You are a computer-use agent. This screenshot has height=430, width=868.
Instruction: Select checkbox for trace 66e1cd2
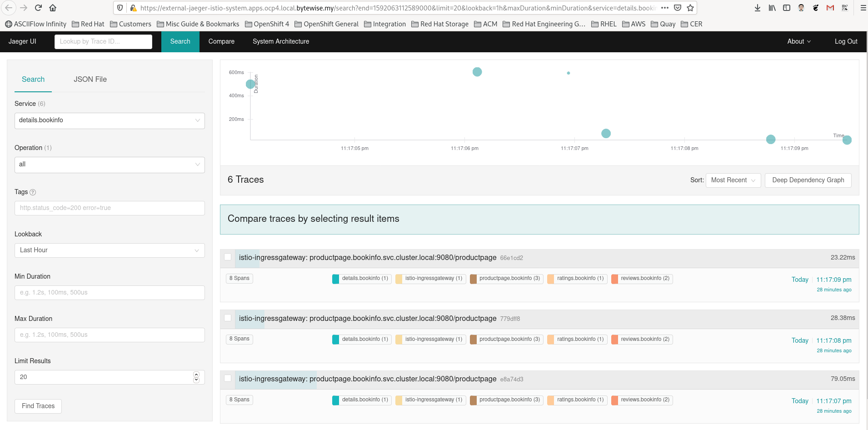pos(228,257)
